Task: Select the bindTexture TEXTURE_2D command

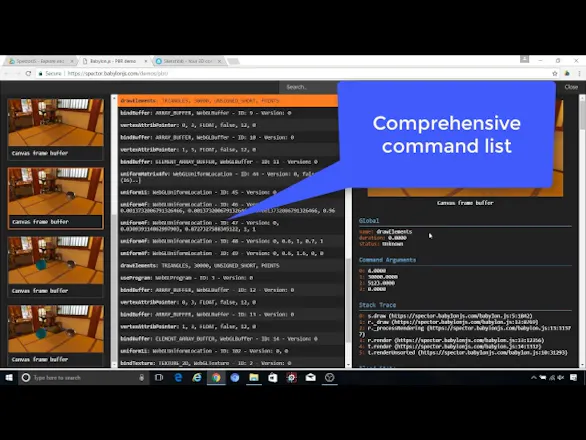Action: (x=231, y=363)
